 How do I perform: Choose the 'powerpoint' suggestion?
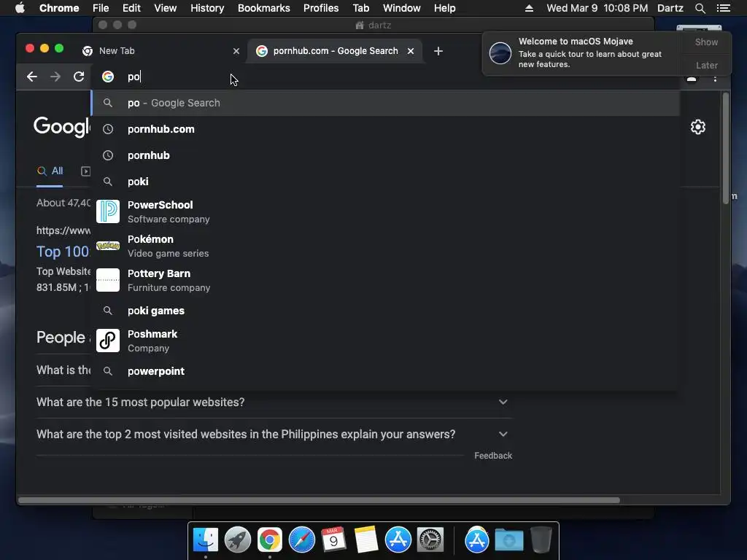click(x=385, y=371)
